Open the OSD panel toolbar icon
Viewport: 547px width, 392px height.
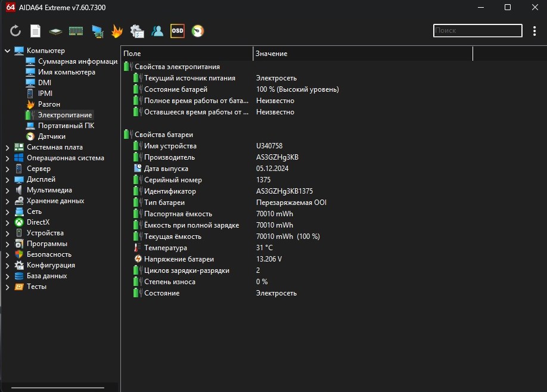[x=178, y=31]
